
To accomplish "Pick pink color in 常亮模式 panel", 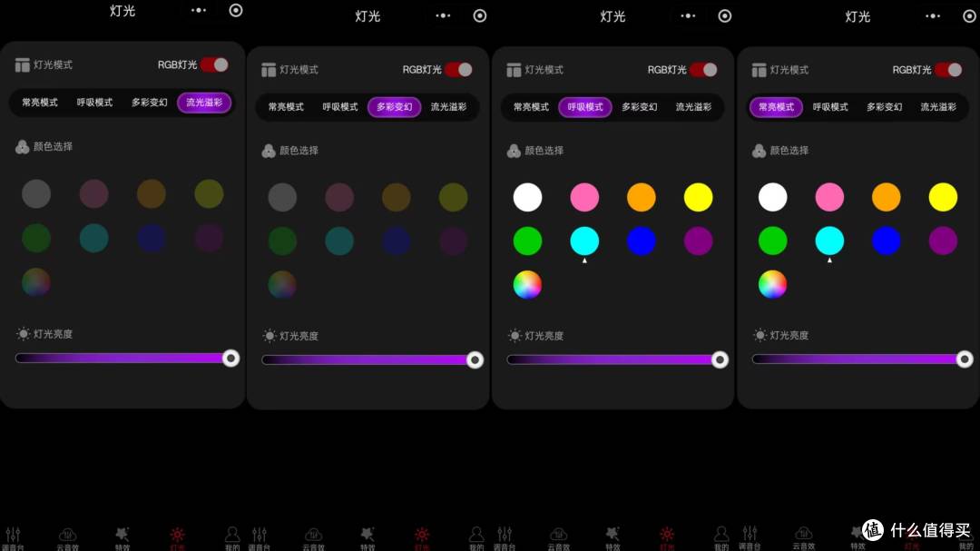I will 829,197.
